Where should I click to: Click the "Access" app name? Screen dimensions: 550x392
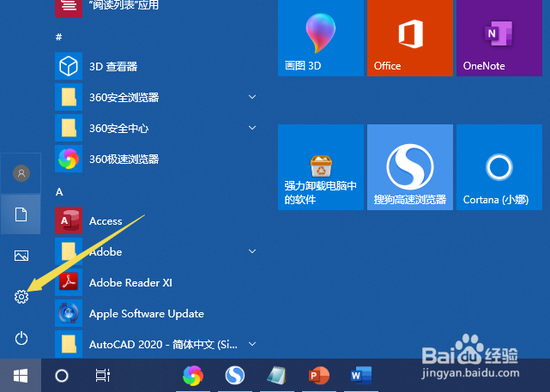(x=106, y=221)
